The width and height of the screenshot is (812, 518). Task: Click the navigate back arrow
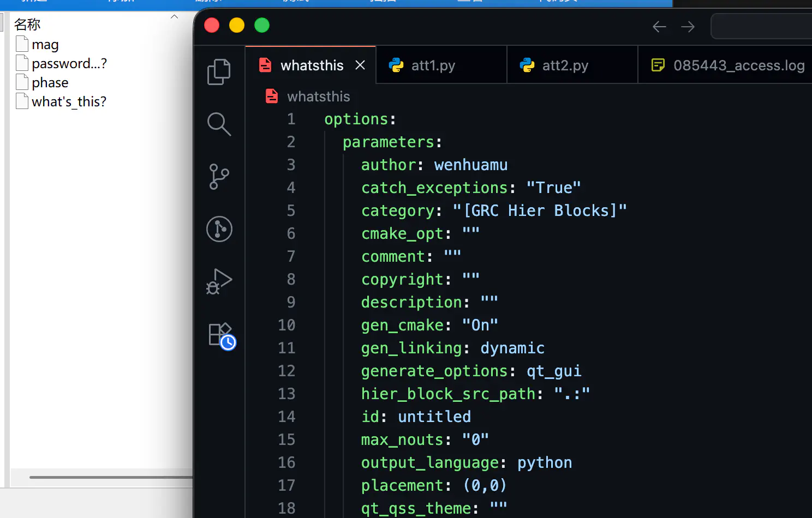coord(659,27)
